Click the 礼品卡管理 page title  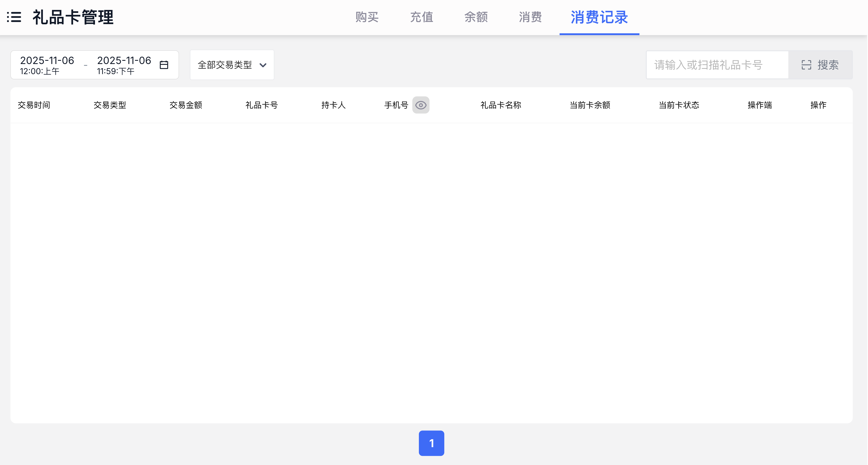(x=73, y=17)
